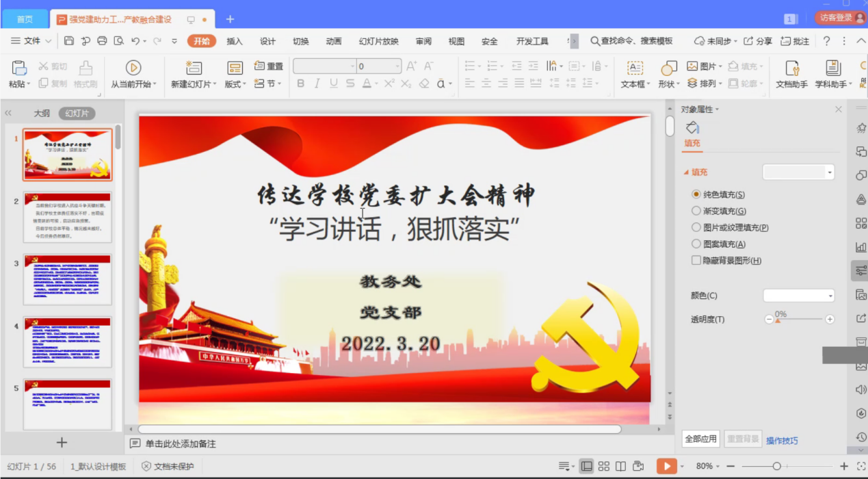Switch to slide sorter view in status bar
Viewport: 868px width, 479px height.
603,467
